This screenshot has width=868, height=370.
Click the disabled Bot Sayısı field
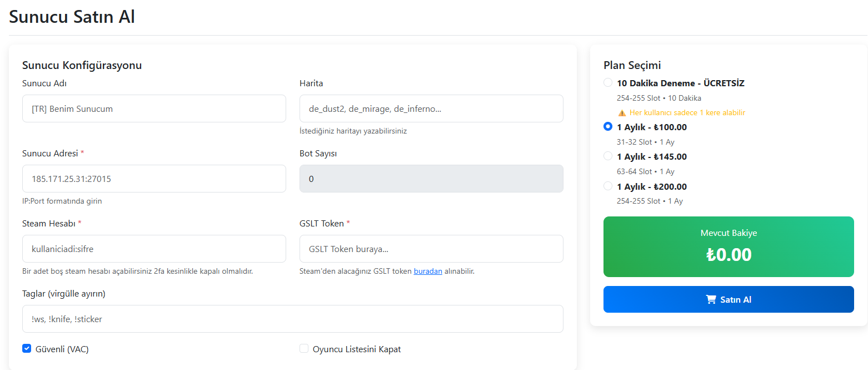[x=431, y=179]
